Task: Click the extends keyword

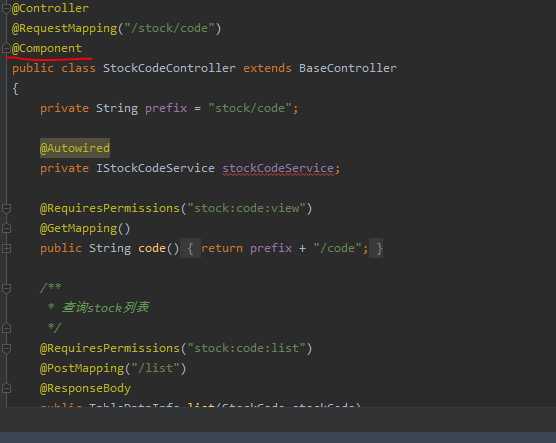Action: tap(267, 68)
